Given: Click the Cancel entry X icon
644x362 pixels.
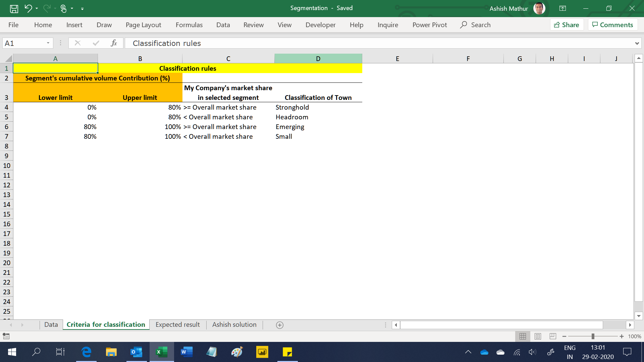Looking at the screenshot, I should (77, 43).
